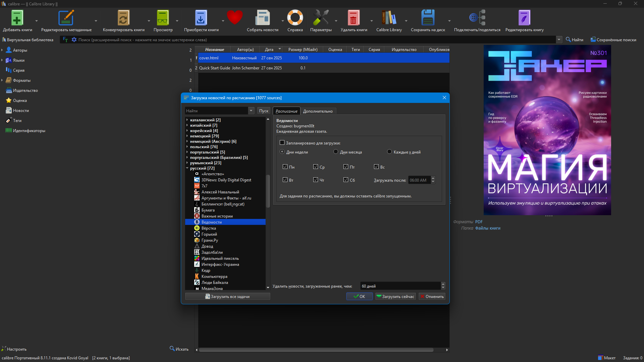Click the red heart donate icon
This screenshot has width=644, height=362.
tap(234, 17)
